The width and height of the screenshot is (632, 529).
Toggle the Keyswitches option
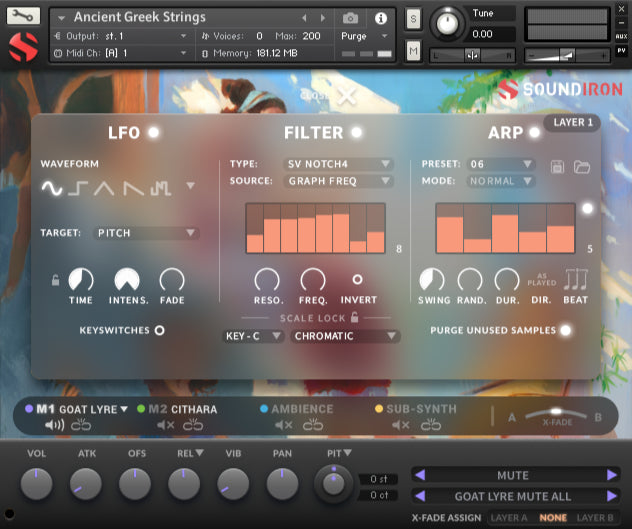click(x=159, y=329)
